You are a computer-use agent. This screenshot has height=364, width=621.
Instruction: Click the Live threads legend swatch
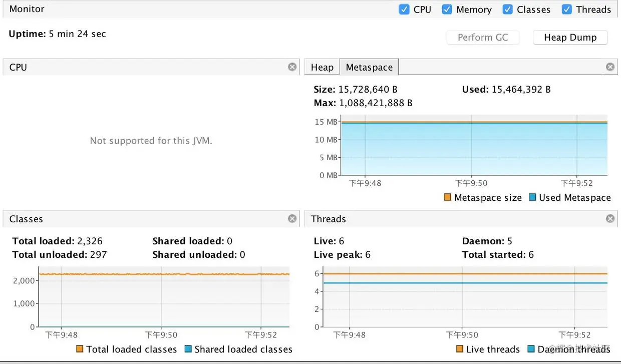(460, 349)
